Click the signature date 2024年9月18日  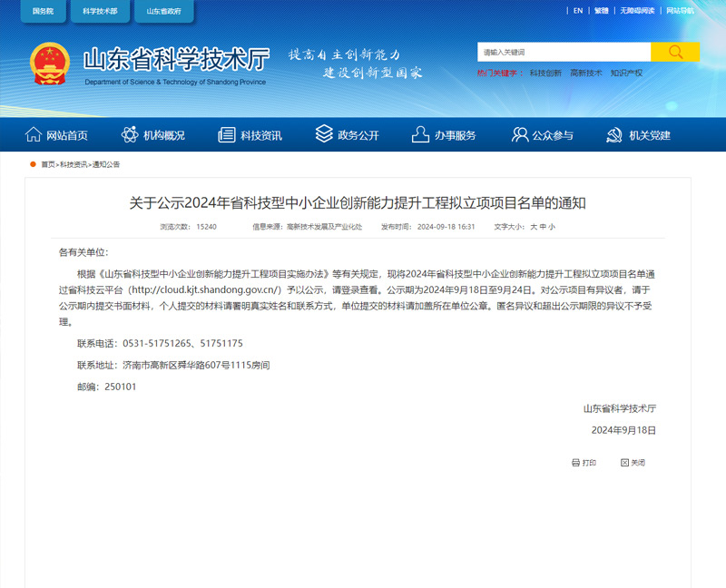click(623, 431)
